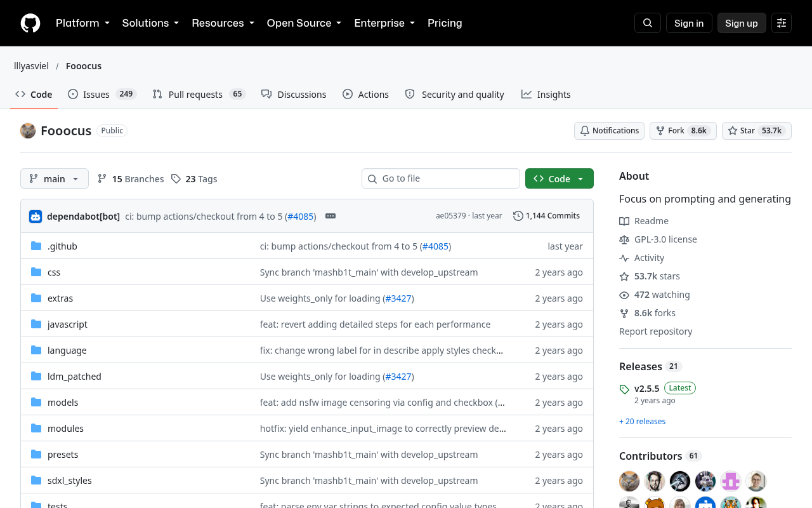The height and width of the screenshot is (508, 812).
Task: Open the search magnifier icon
Action: (648, 23)
